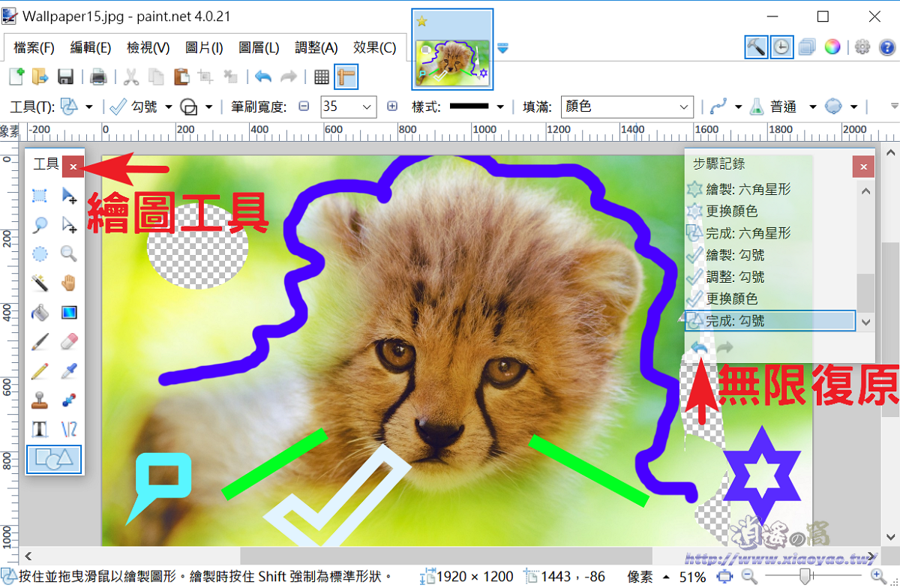Select history step 繪製: 六角星形
Viewport: 900px width, 588px height.
pos(770,190)
